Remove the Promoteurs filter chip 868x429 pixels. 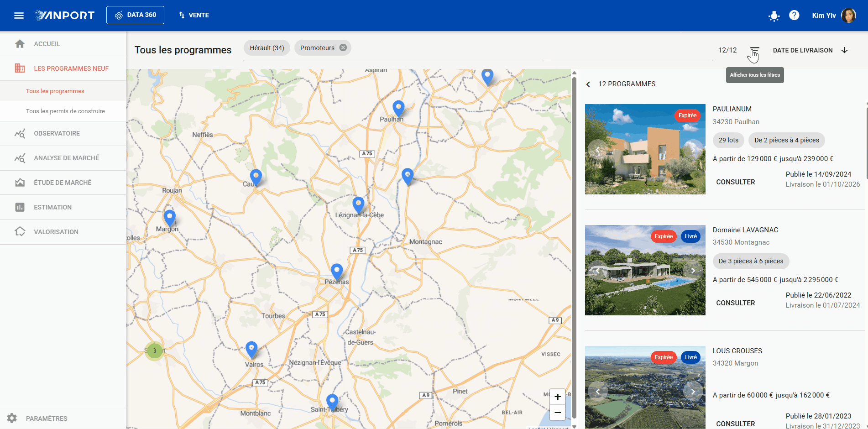[x=343, y=47]
